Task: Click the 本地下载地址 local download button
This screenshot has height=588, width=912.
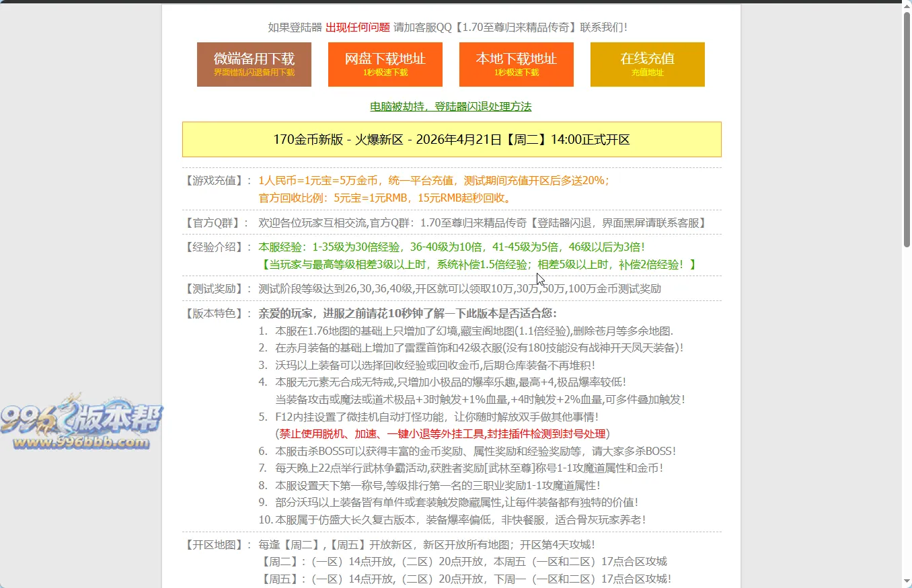Action: (x=516, y=64)
